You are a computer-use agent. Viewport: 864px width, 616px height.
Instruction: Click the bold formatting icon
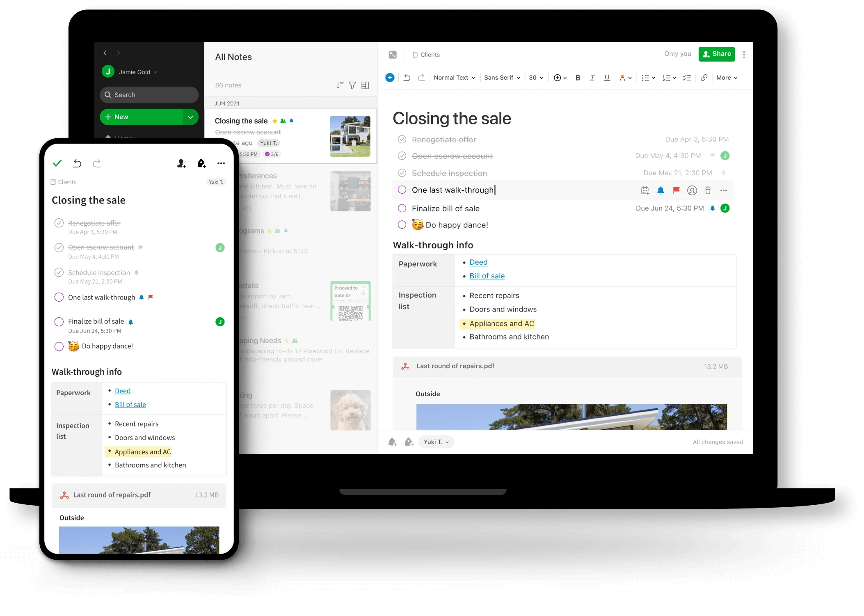coord(577,78)
